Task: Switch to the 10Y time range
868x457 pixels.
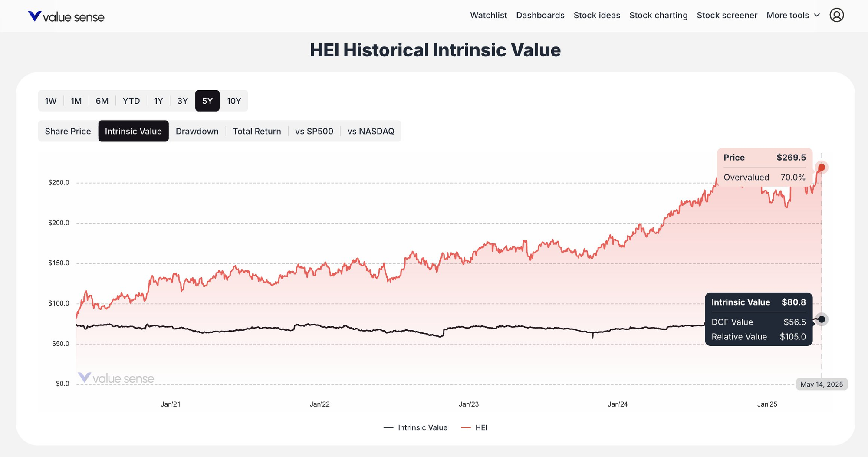Action: coord(234,101)
